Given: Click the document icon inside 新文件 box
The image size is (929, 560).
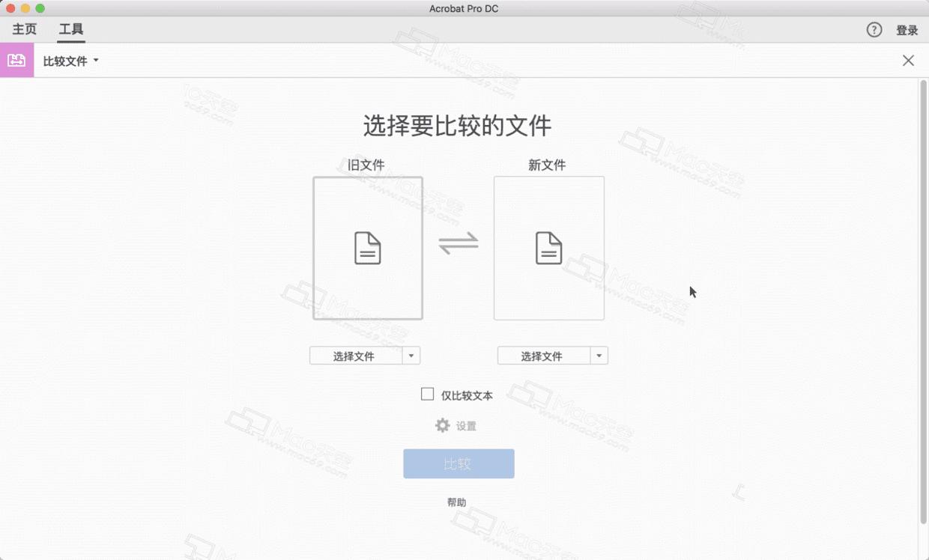Looking at the screenshot, I should (549, 248).
